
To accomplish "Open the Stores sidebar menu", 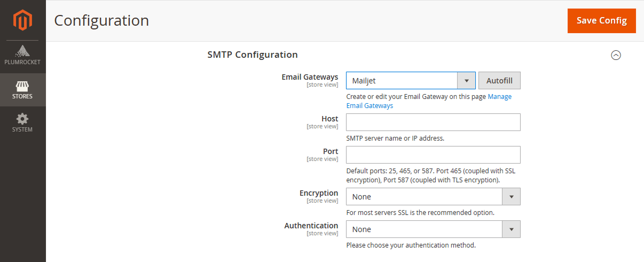I will coord(23,90).
